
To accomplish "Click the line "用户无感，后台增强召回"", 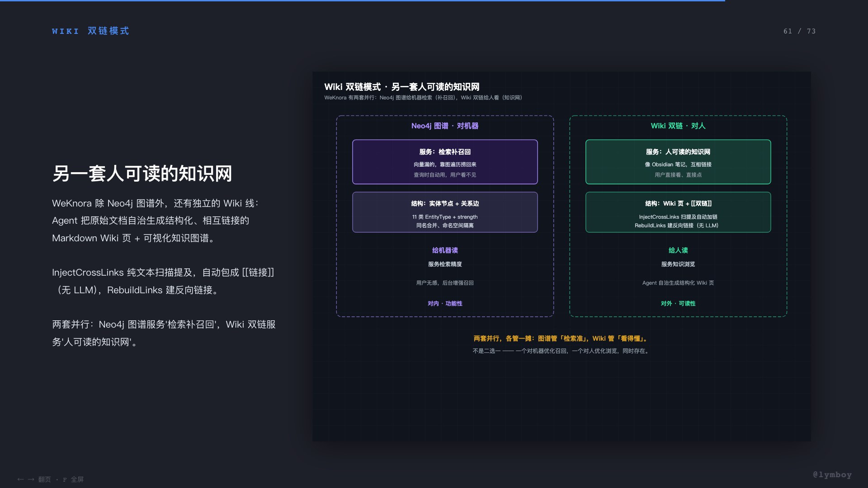I will coord(445,283).
